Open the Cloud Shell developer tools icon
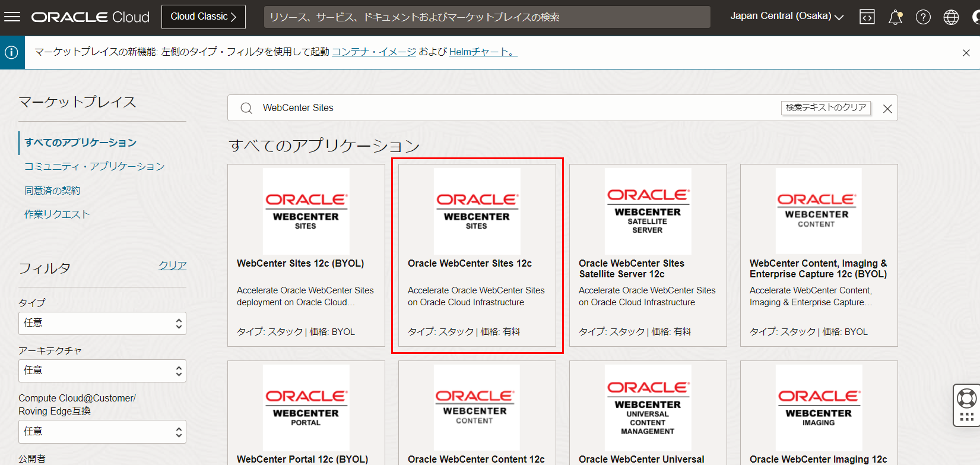This screenshot has width=980, height=465. (x=867, y=17)
